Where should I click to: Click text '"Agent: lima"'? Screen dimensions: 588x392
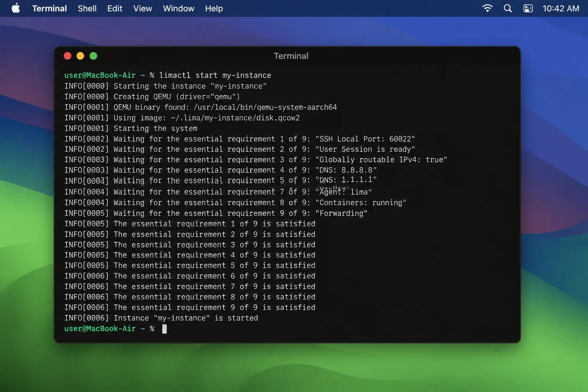coord(344,192)
